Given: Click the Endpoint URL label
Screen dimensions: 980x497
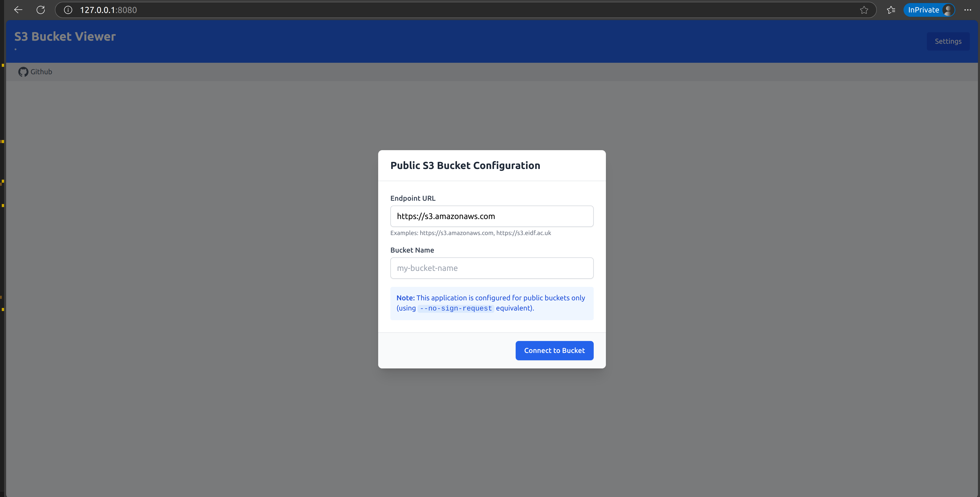Looking at the screenshot, I should click(x=413, y=198).
